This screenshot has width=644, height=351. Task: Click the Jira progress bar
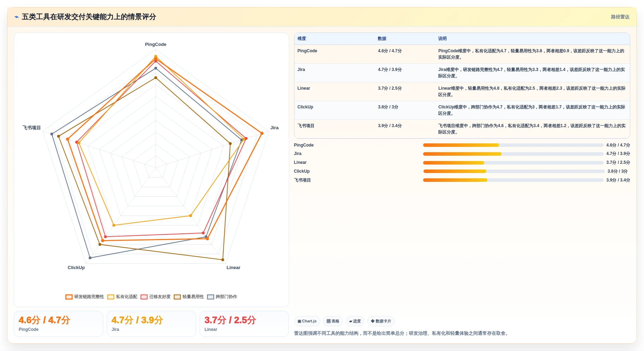point(513,154)
